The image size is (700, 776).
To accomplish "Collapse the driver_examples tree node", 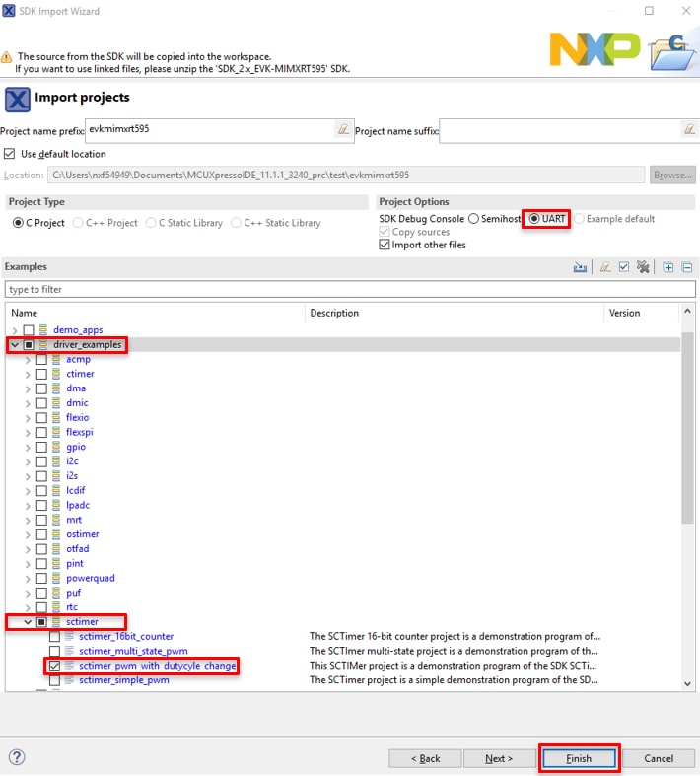I will [x=14, y=345].
